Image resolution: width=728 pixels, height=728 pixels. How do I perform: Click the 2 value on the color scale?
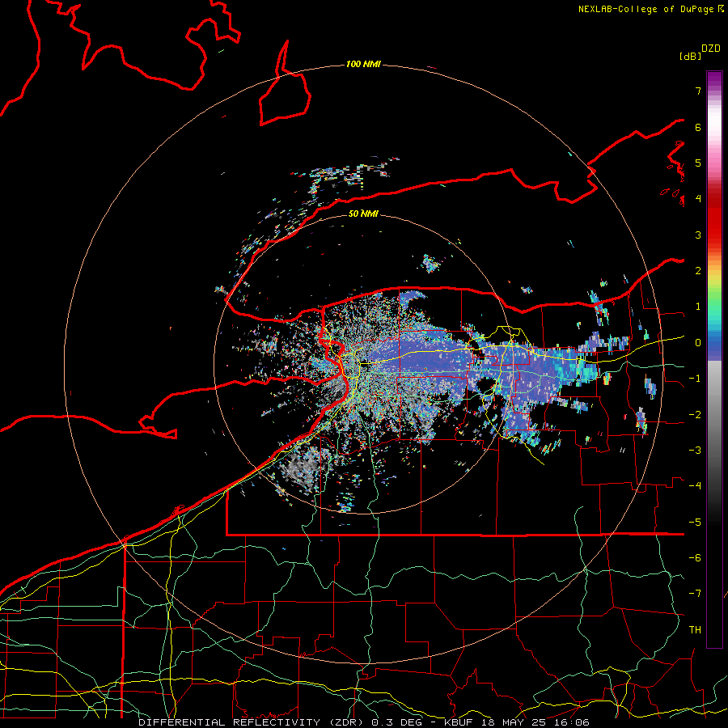click(x=698, y=271)
